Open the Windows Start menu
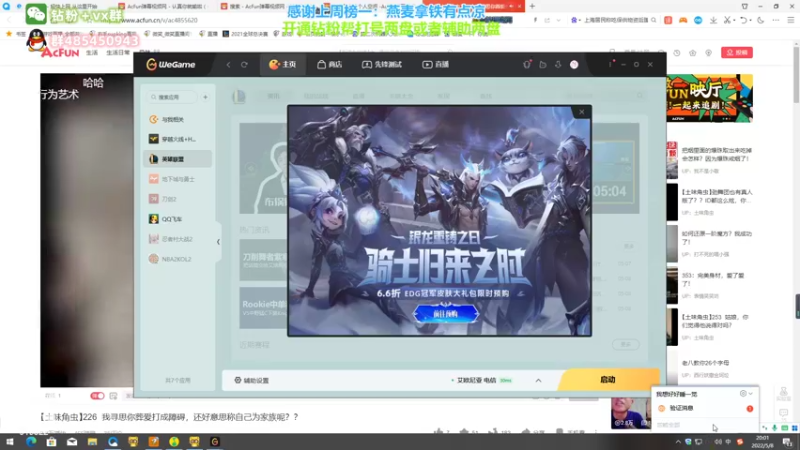 coord(10,442)
